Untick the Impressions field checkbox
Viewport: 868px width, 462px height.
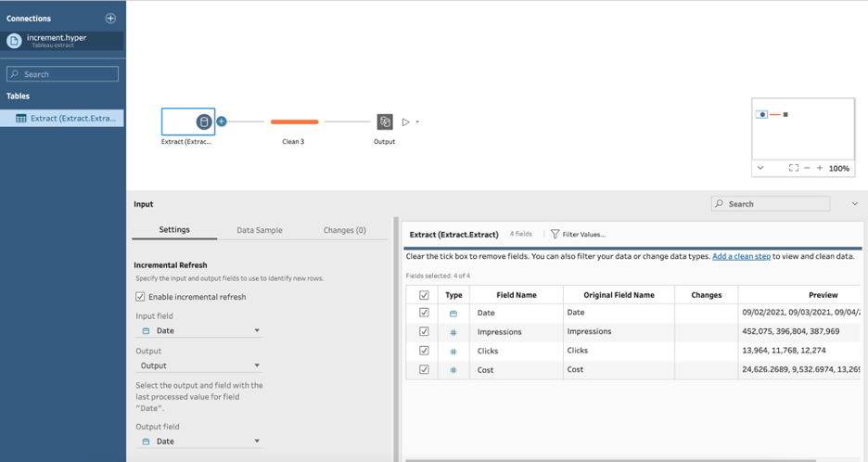[x=424, y=331]
